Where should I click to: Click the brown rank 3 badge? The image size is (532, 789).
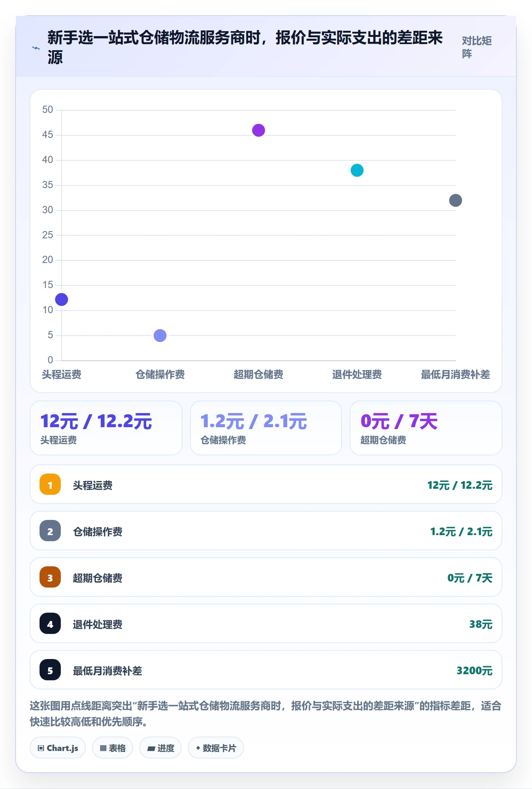pyautogui.click(x=50, y=577)
